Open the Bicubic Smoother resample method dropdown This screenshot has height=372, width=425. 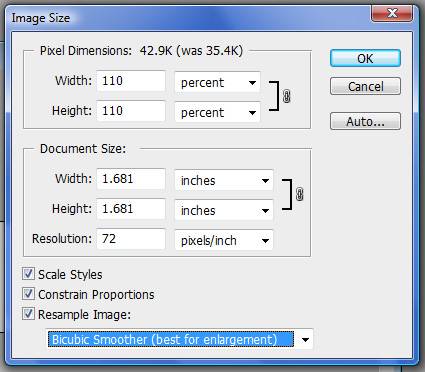click(x=180, y=339)
